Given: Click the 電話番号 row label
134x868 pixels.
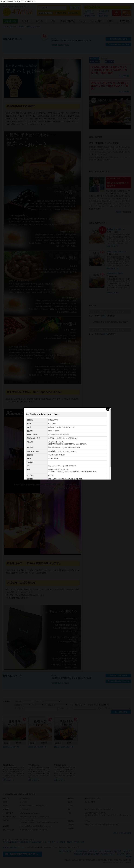Looking at the screenshot, I should [x=30, y=431].
